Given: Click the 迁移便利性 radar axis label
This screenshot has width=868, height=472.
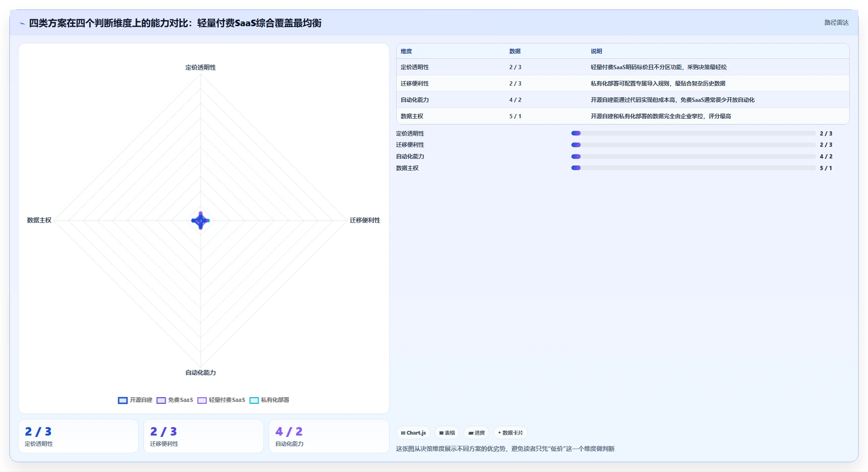Looking at the screenshot, I should click(x=365, y=220).
